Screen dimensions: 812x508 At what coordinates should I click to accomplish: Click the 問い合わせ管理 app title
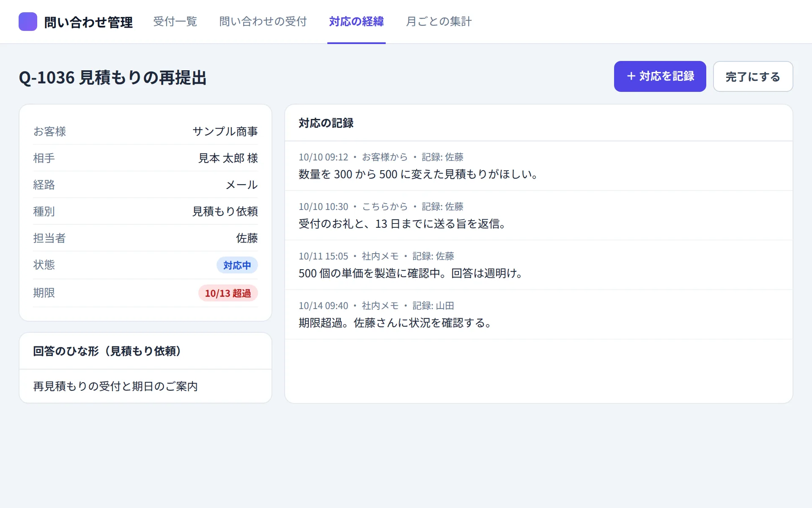click(x=88, y=22)
